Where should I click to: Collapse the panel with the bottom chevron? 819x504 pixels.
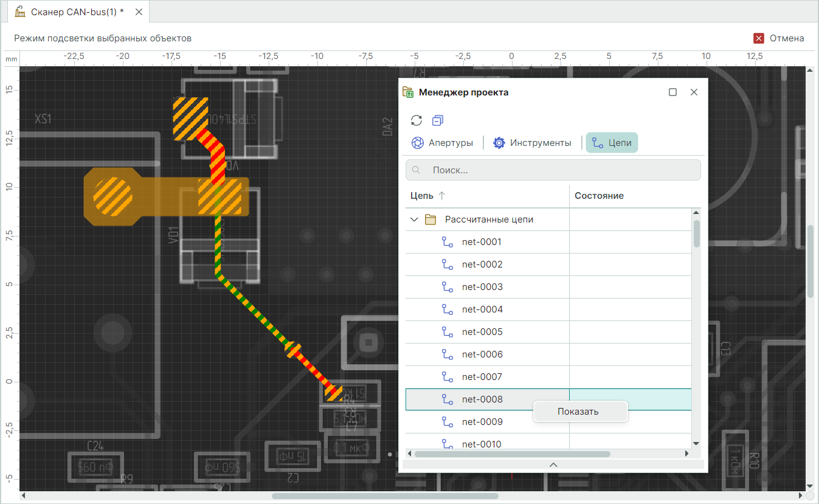coord(553,464)
